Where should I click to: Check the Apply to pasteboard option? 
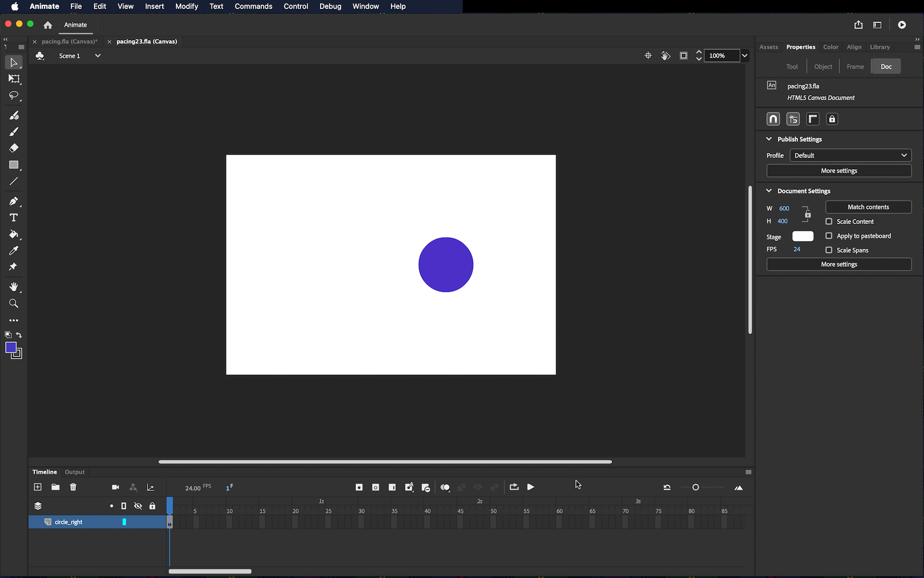[829, 236]
